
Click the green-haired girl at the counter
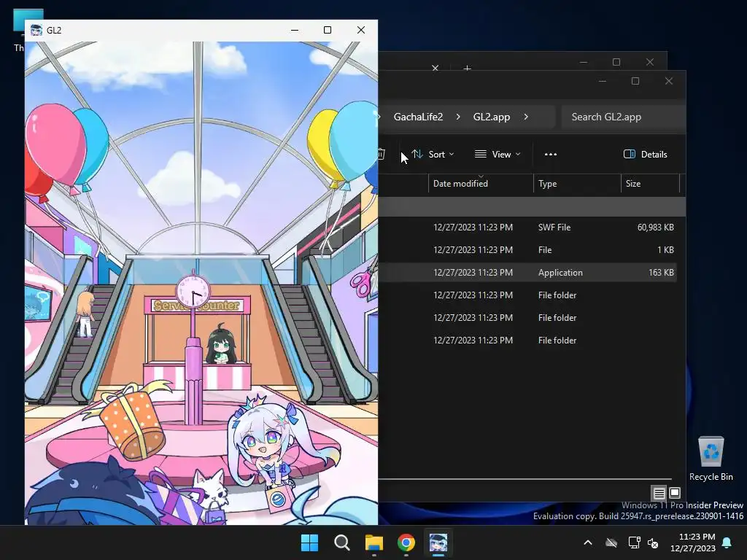click(221, 344)
